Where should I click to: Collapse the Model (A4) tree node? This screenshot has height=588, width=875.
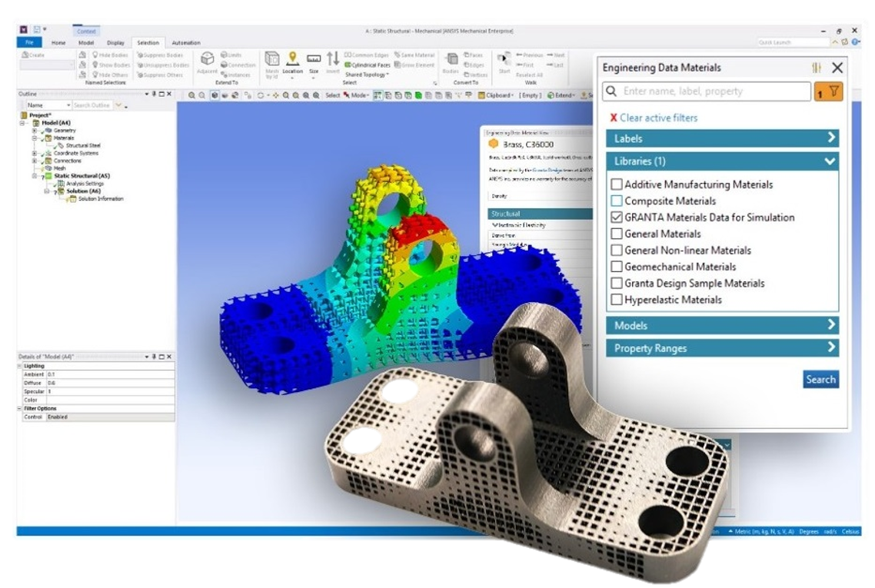[23, 123]
